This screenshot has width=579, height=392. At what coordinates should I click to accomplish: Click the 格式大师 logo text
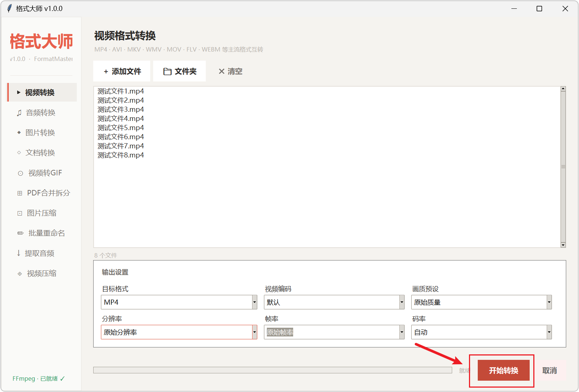point(41,41)
